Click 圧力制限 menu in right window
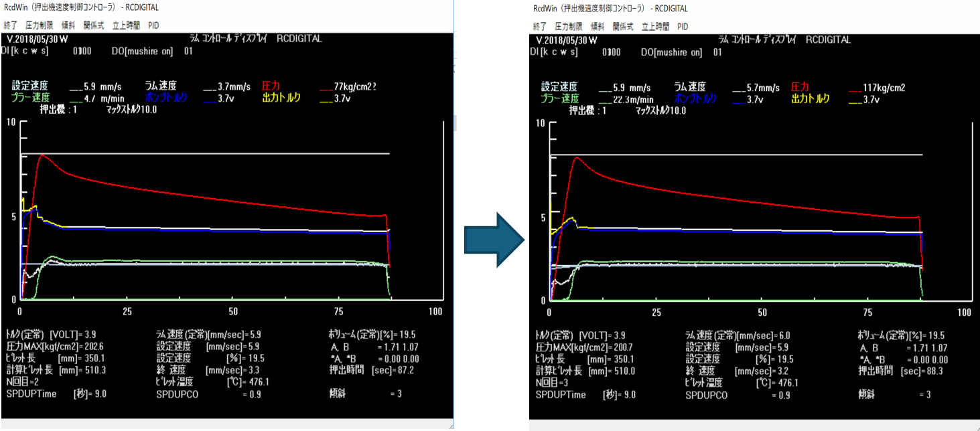This screenshot has width=980, height=431. pyautogui.click(x=568, y=27)
